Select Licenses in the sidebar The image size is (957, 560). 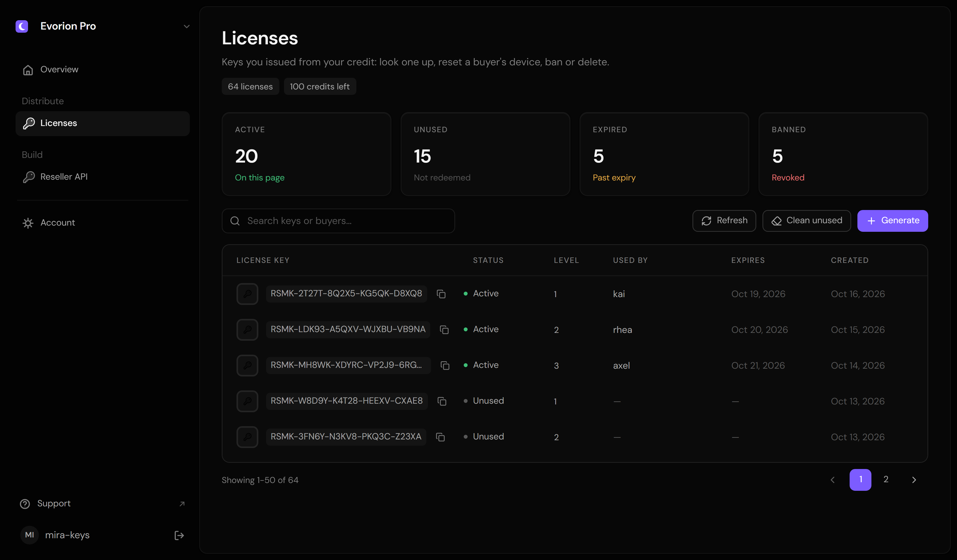coord(102,123)
